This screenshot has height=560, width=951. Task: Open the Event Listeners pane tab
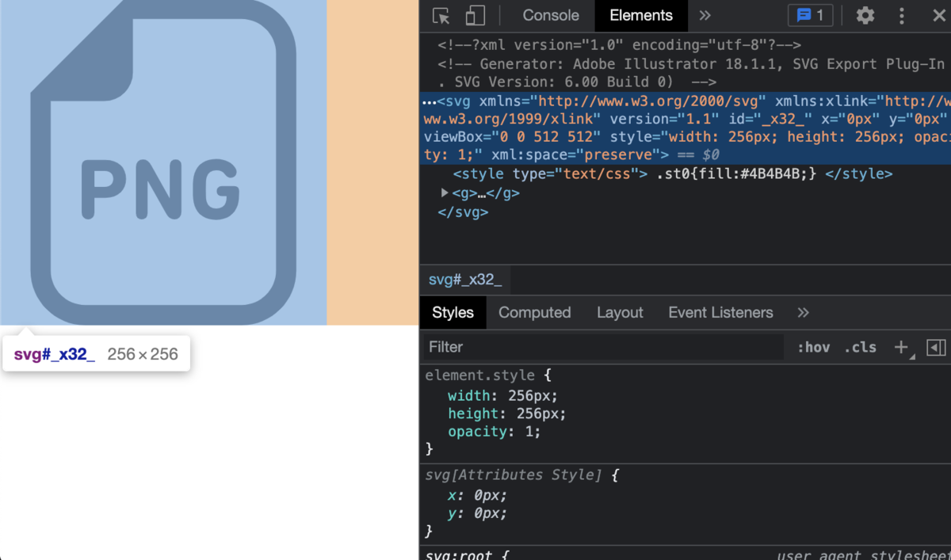720,313
